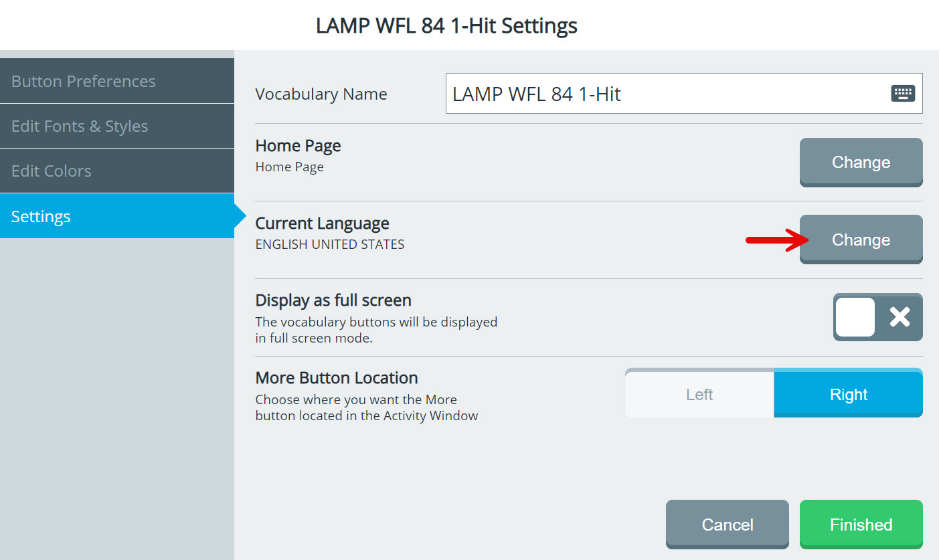The height and width of the screenshot is (560, 939).
Task: Click the Current Language heading
Action: pyautogui.click(x=322, y=223)
